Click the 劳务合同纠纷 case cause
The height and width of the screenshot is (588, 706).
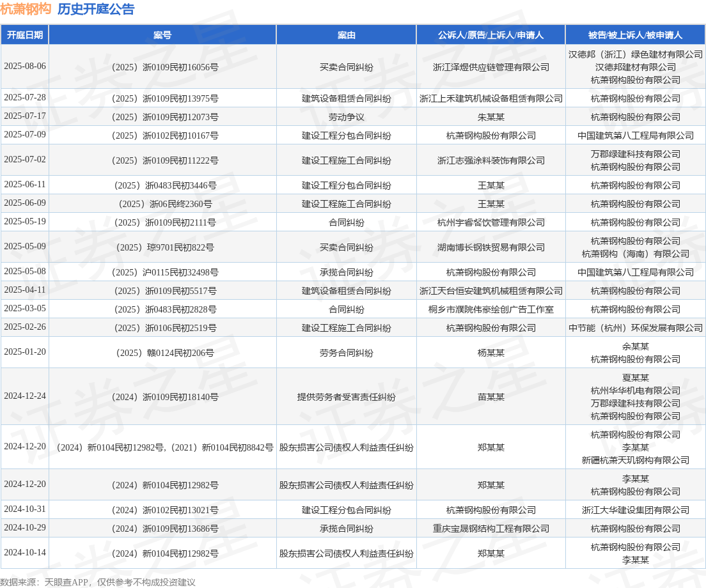(346, 353)
